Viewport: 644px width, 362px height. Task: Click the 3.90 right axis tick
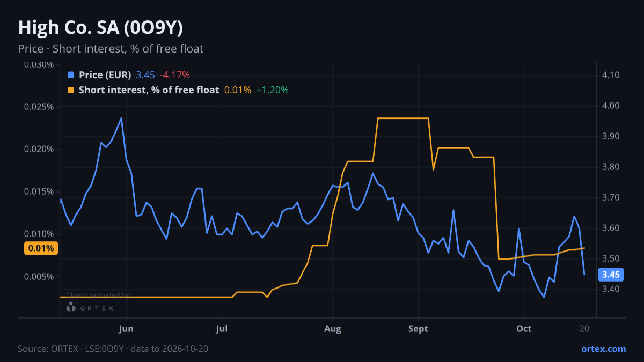[x=611, y=136]
